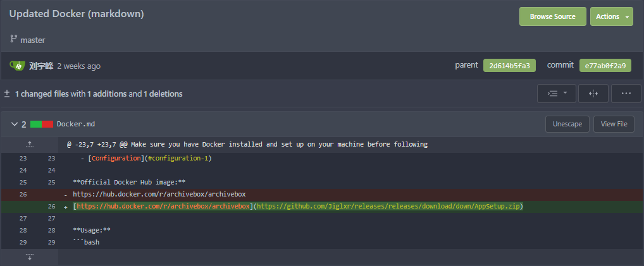Click the Browse Source button
This screenshot has height=266, width=644.
tap(552, 16)
